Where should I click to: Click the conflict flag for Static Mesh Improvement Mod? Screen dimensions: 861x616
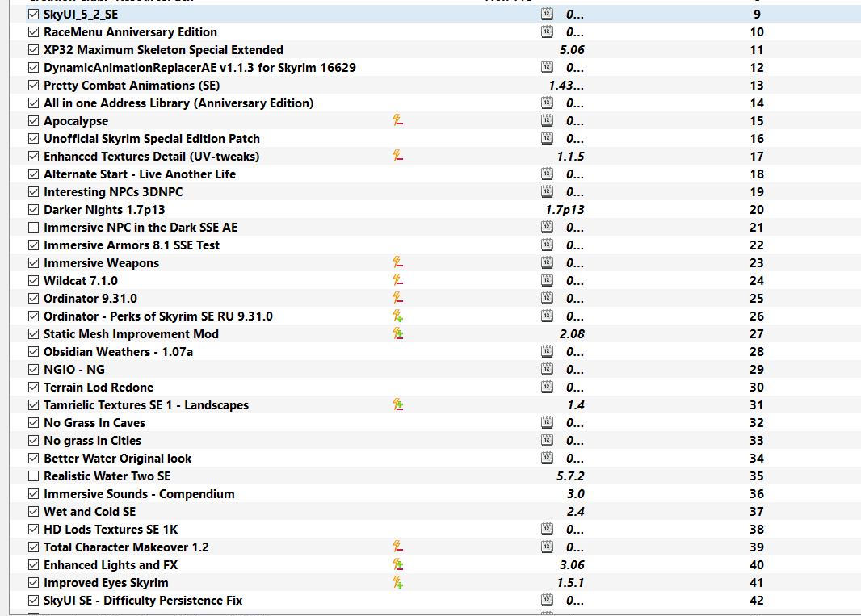(398, 333)
